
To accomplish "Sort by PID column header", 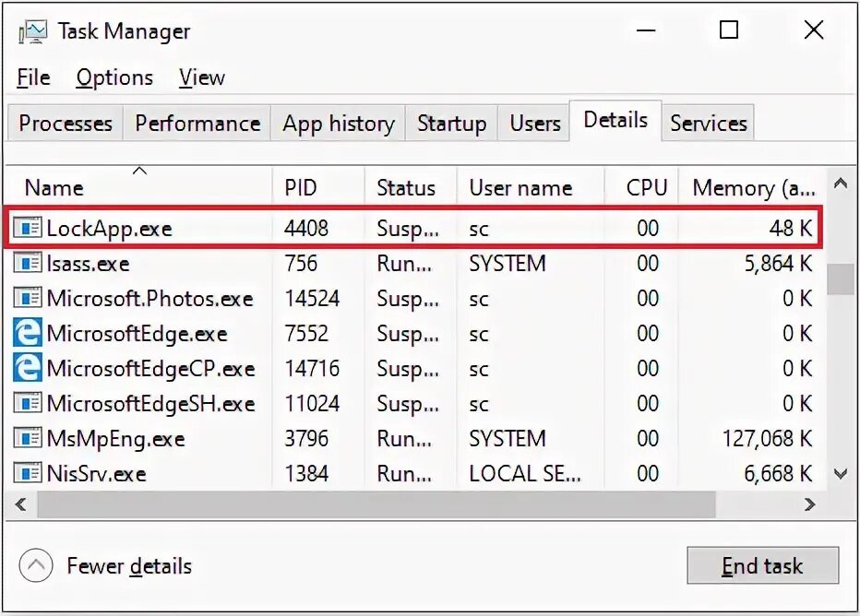I will pyautogui.click(x=301, y=188).
